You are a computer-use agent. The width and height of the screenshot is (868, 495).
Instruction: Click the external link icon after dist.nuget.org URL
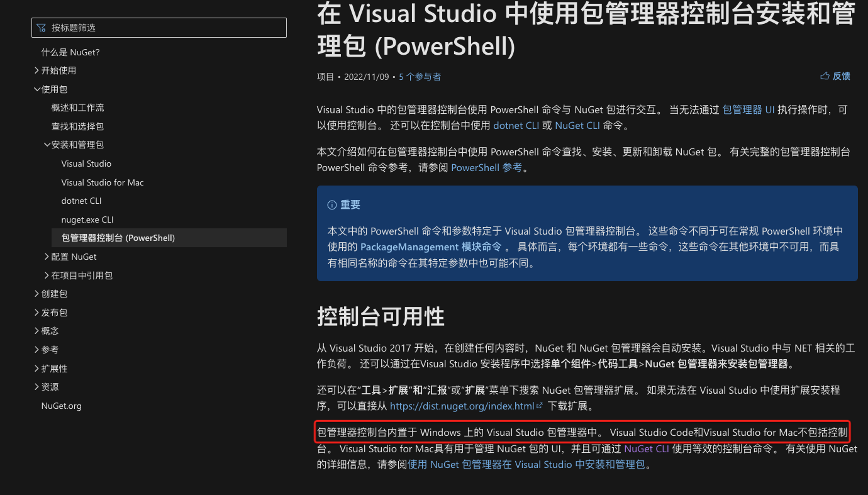click(x=539, y=406)
